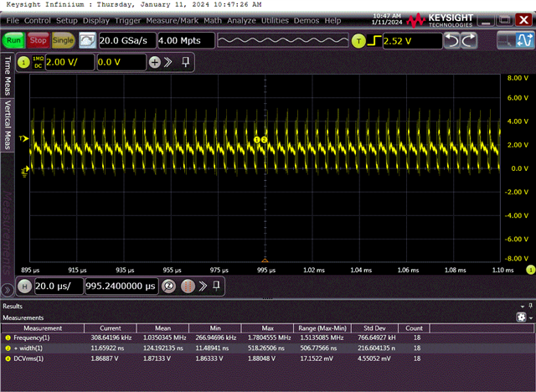Click the plus icon to add channel
The image size is (536, 392).
click(x=154, y=62)
